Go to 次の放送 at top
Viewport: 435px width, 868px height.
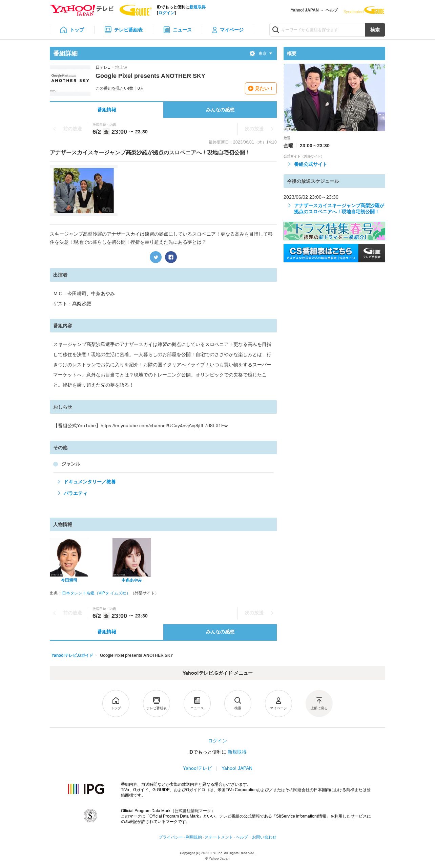258,129
